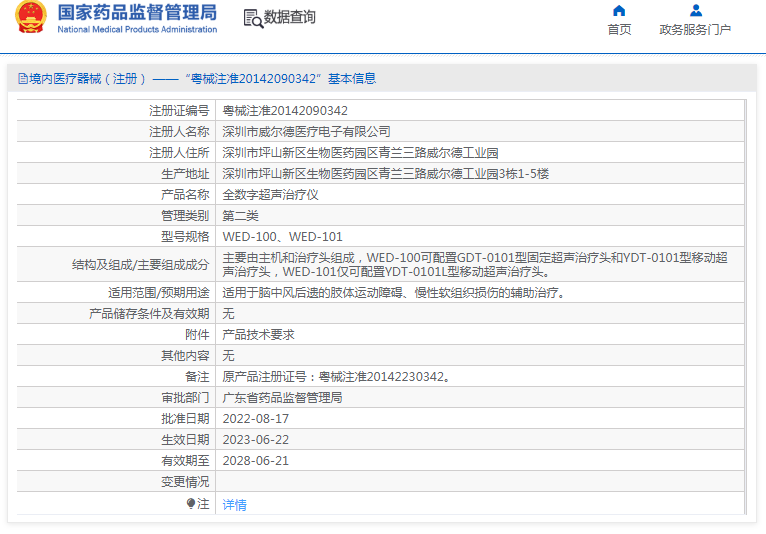Click the 注册人住所 address value
This screenshot has width=766, height=534.
click(x=360, y=153)
